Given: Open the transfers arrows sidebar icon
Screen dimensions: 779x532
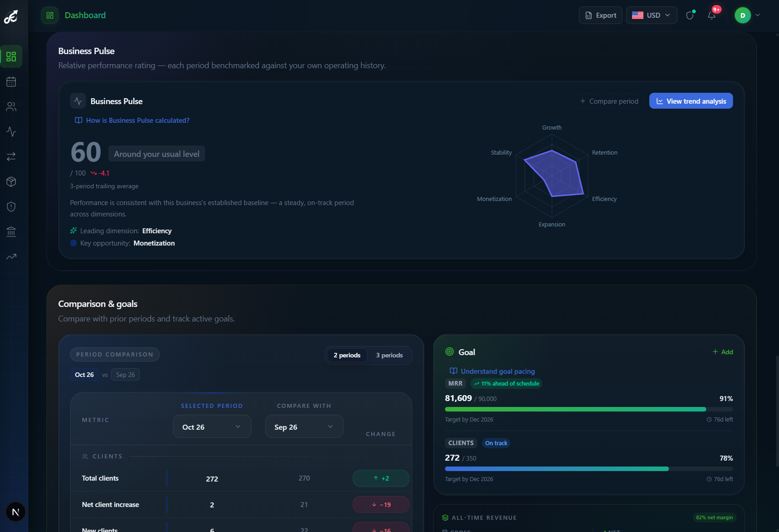Looking at the screenshot, I should (x=11, y=157).
